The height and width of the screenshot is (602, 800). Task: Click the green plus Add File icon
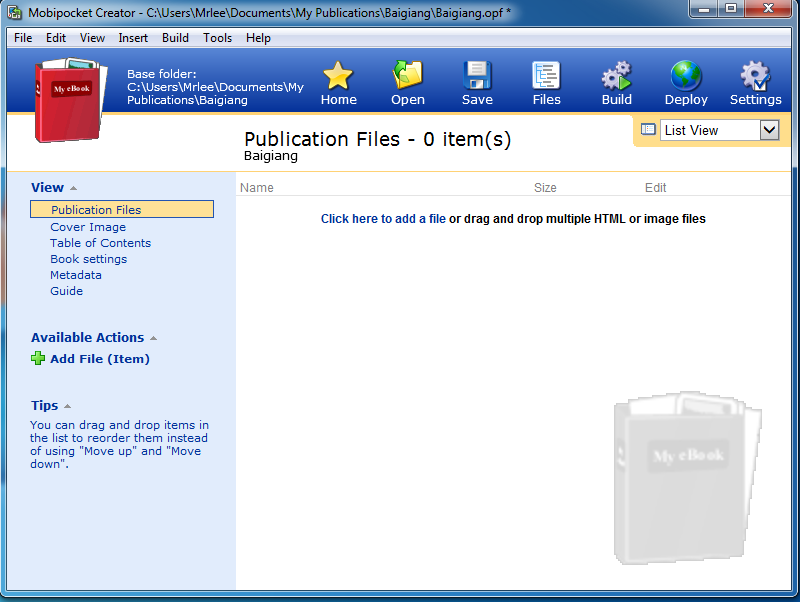point(38,358)
